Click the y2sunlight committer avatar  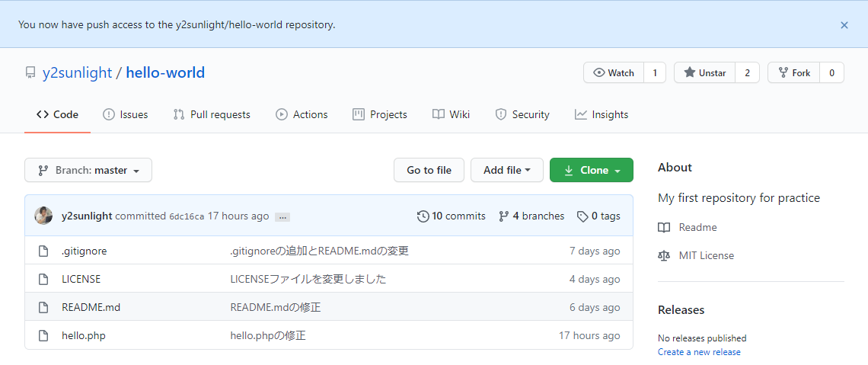pos(43,216)
